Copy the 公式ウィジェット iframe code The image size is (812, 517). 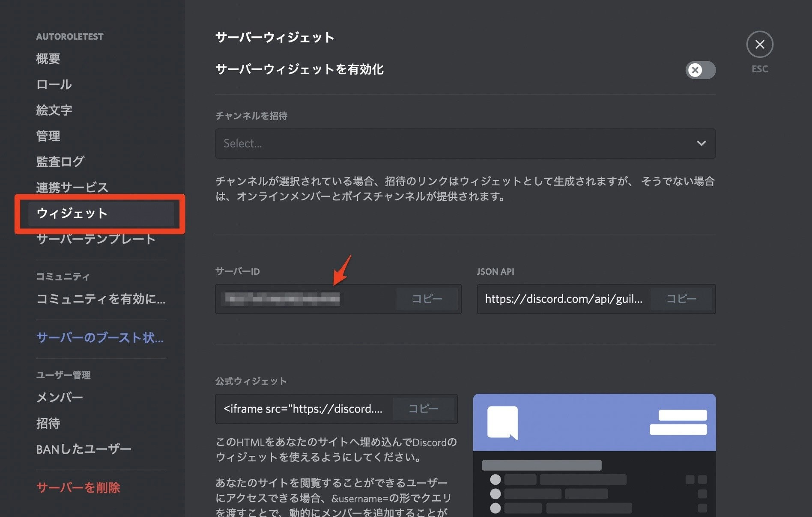click(x=423, y=409)
